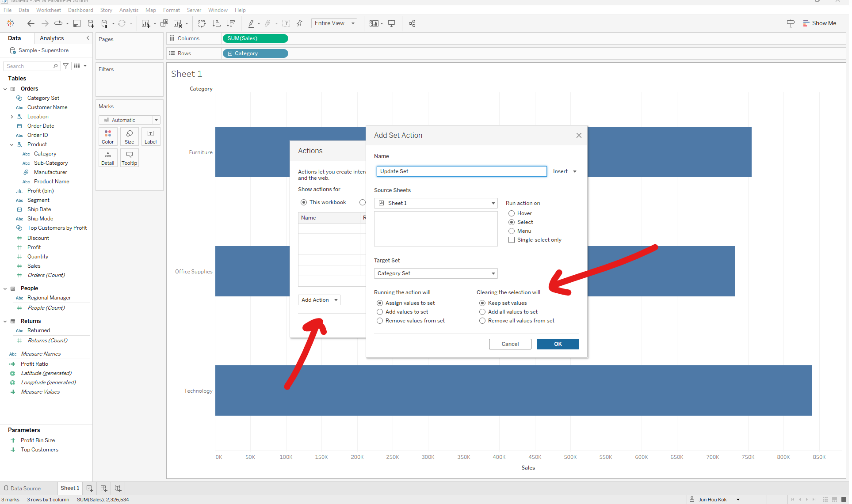Select the Select radio under Run action on
This screenshot has height=504, width=852.
tap(512, 222)
